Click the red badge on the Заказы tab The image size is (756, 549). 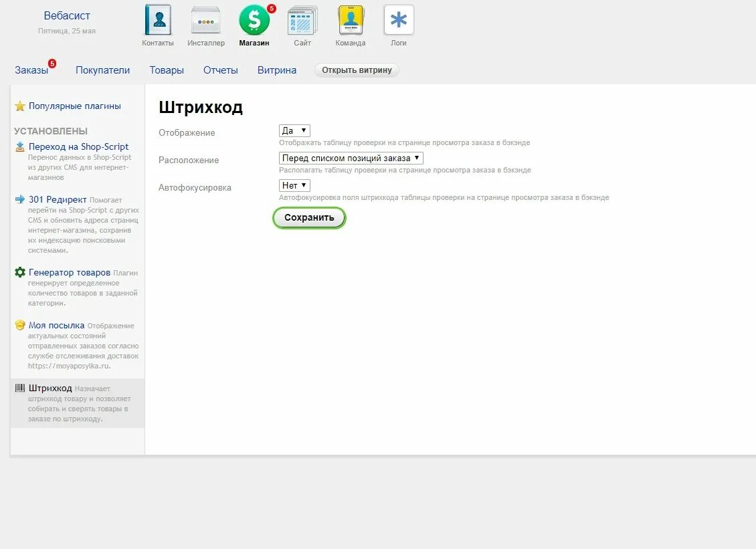[x=52, y=63]
